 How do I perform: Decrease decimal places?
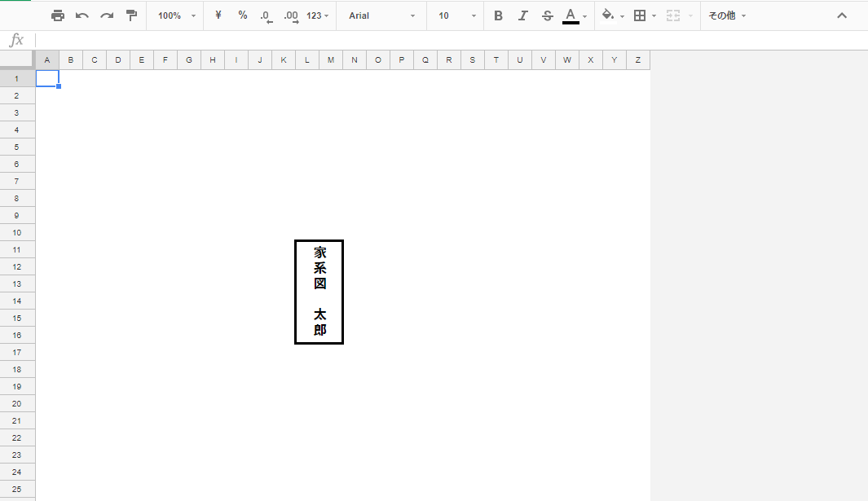click(x=266, y=15)
